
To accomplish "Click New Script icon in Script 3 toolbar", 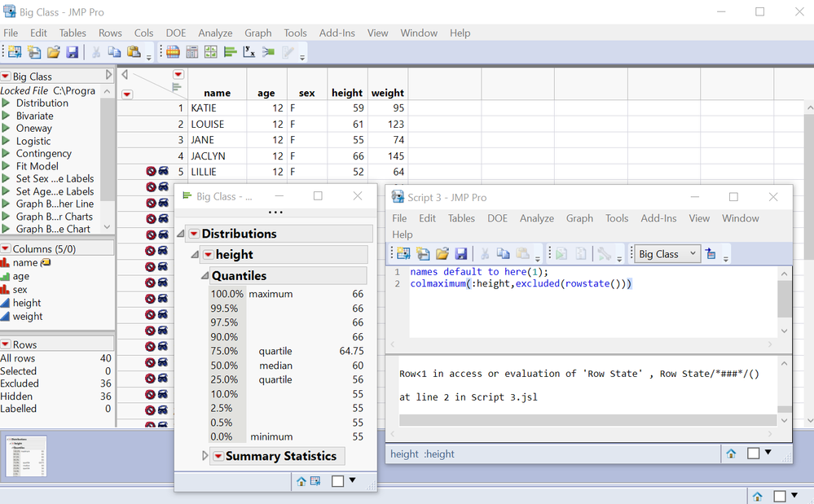I will (x=423, y=253).
